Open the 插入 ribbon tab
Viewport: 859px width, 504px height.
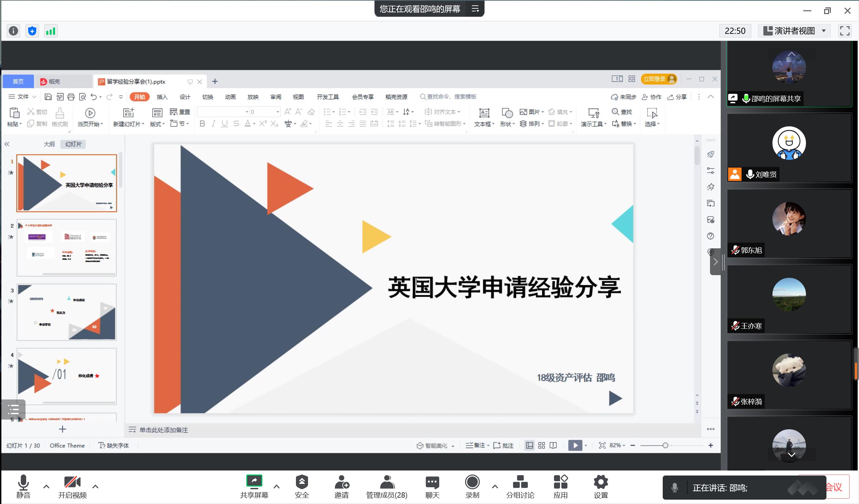coord(162,97)
